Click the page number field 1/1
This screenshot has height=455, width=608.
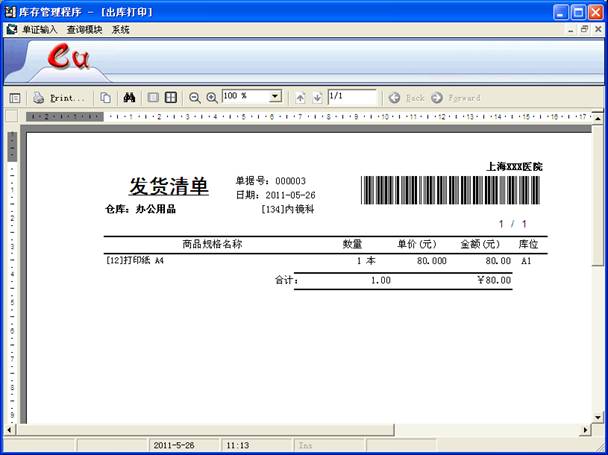tap(351, 97)
